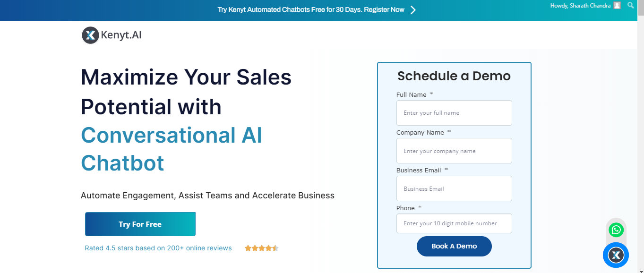Click the user profile avatar icon
The width and height of the screenshot is (644, 273).
point(617,5)
